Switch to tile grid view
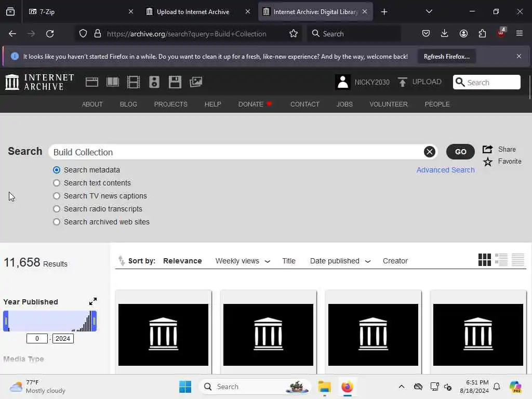The height and width of the screenshot is (399, 532). 485,260
